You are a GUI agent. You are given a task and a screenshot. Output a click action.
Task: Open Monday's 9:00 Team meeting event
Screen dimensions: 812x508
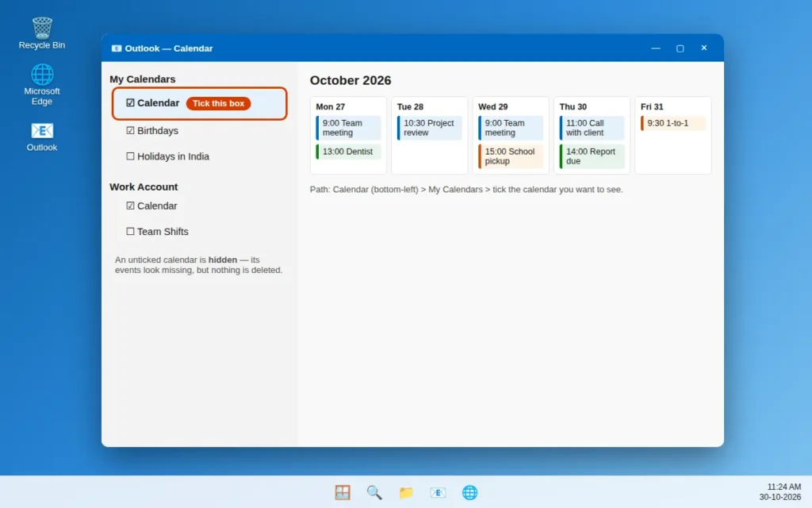click(349, 128)
